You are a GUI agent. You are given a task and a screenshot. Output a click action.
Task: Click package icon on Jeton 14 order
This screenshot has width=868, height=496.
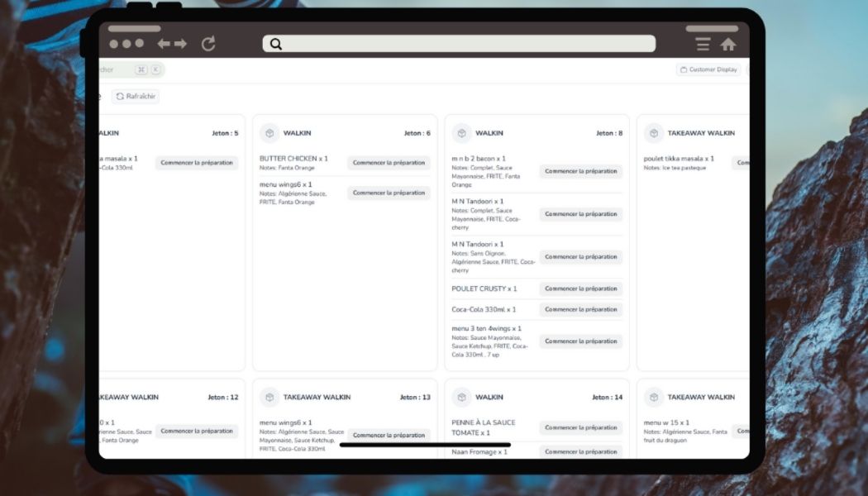point(461,398)
